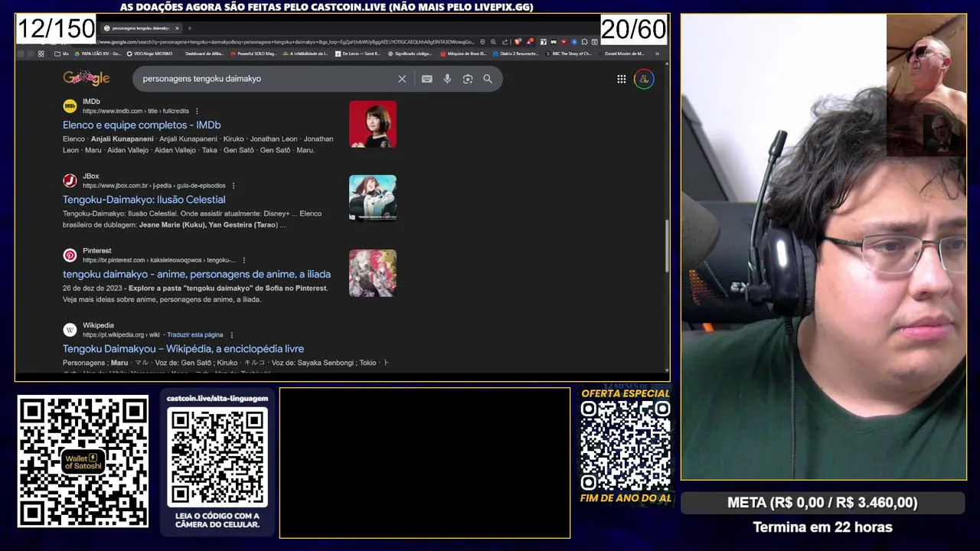Open the 'Diablo 2 Resurrecte...' bookmark
This screenshot has width=980, height=551.
[x=516, y=54]
